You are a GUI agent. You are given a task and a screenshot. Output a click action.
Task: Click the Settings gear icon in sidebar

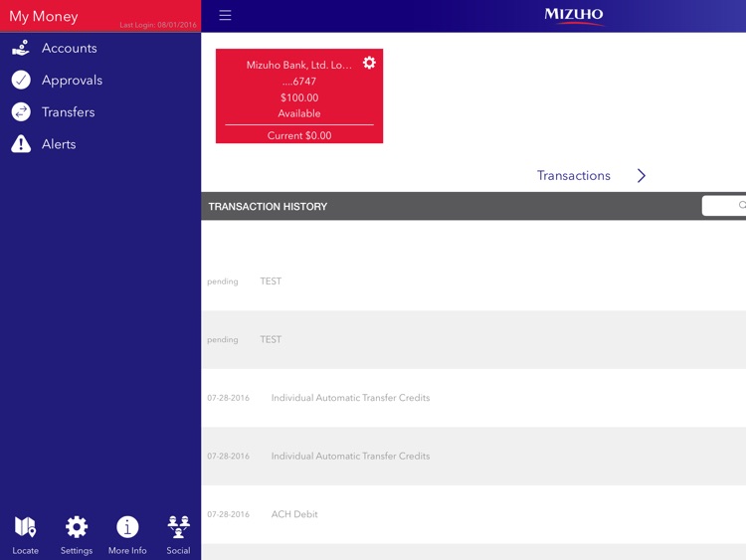(77, 527)
